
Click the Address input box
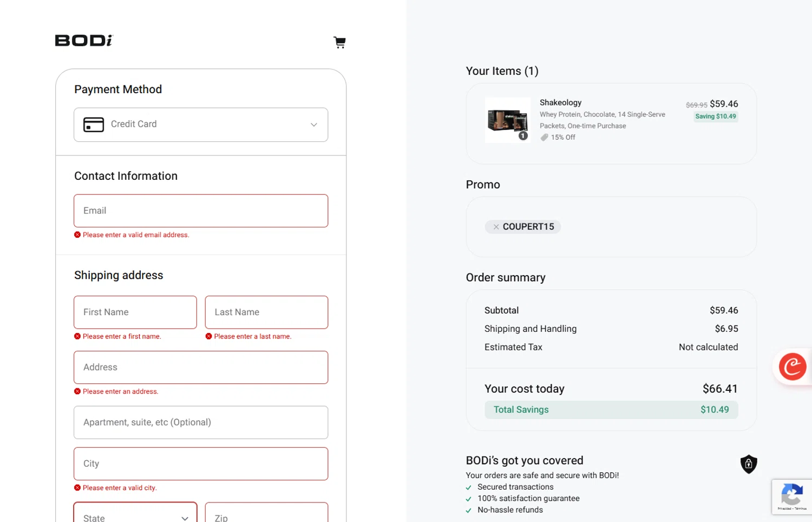(200, 367)
